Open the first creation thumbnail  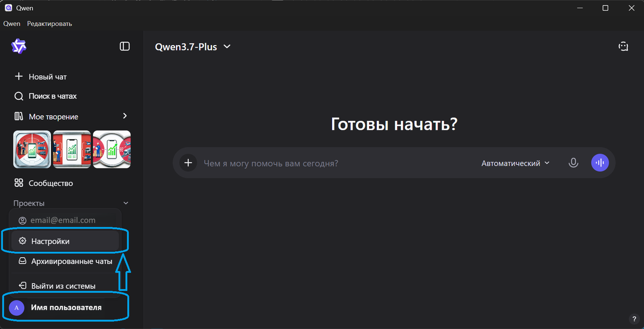32,149
